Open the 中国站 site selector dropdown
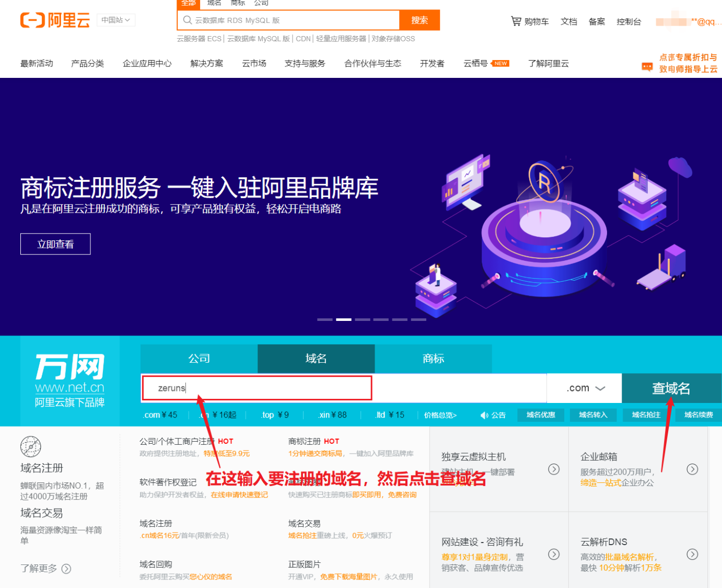722x588 pixels. point(116,19)
